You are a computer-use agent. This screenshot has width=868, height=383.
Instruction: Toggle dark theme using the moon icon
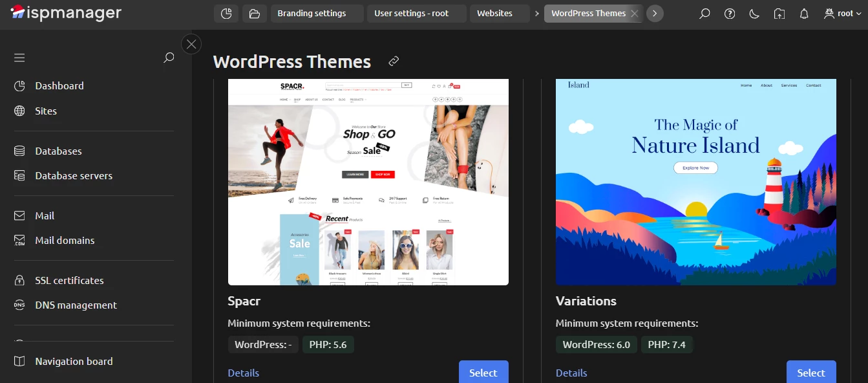(x=754, y=13)
